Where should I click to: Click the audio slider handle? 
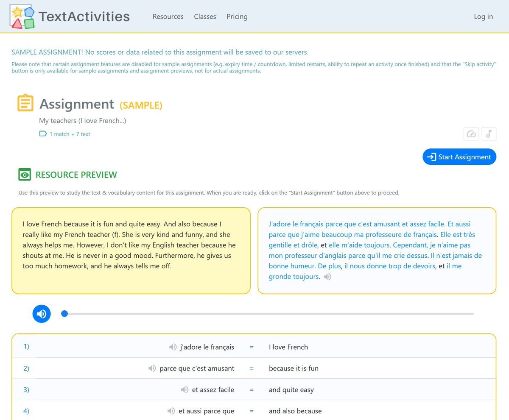(x=64, y=314)
